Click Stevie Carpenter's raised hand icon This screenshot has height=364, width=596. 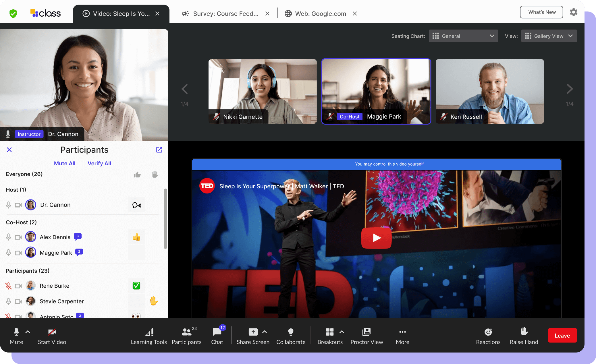coord(154,301)
